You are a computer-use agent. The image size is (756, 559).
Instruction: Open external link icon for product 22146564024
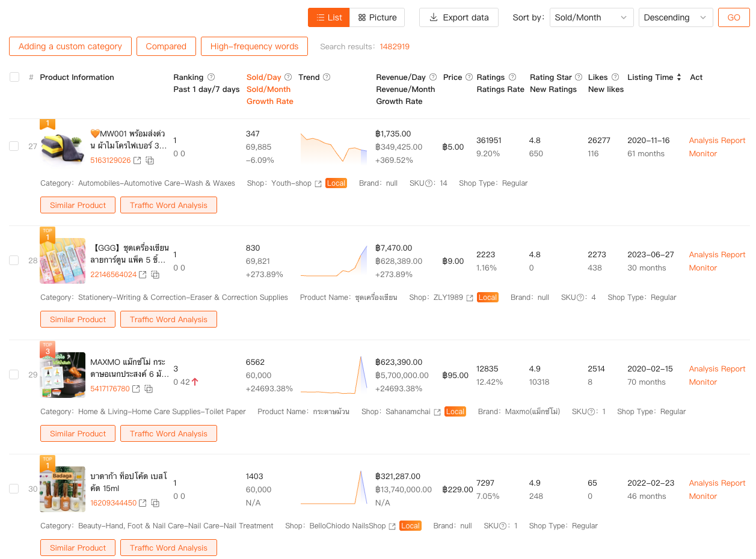coord(143,275)
